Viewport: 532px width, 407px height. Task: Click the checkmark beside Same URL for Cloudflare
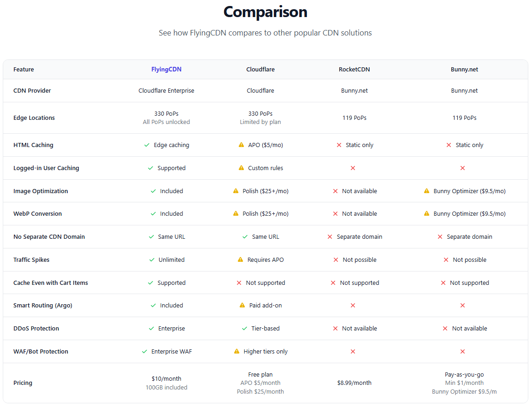pos(245,236)
